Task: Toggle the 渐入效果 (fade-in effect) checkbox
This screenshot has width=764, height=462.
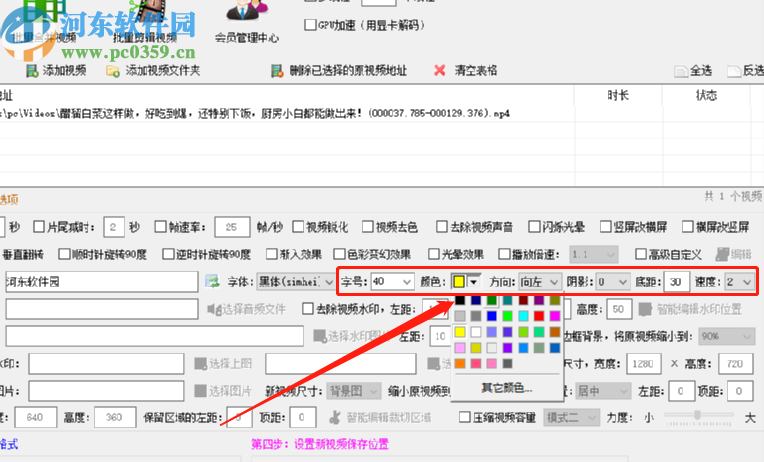Action: pos(272,254)
